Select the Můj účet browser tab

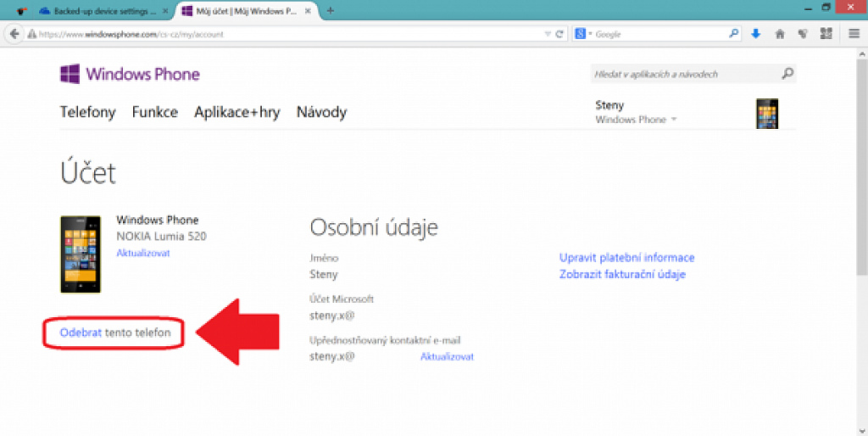click(x=247, y=10)
